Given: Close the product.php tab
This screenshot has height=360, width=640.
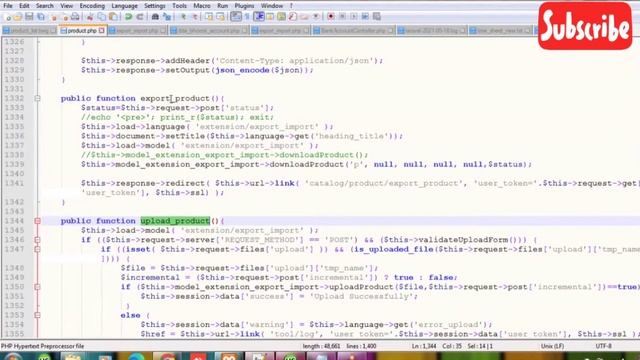Looking at the screenshot, I should pyautogui.click(x=102, y=31).
